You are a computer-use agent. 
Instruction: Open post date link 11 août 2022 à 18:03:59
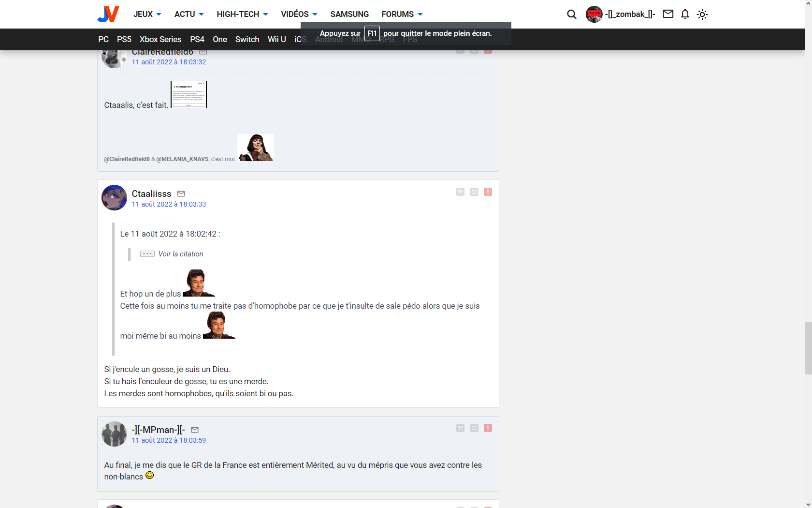coord(169,440)
